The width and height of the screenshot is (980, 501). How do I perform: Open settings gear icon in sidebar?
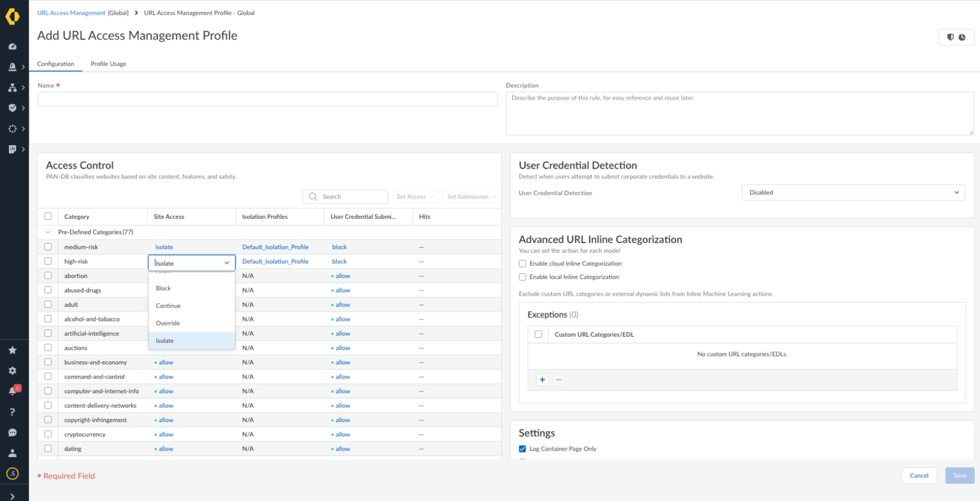point(12,371)
